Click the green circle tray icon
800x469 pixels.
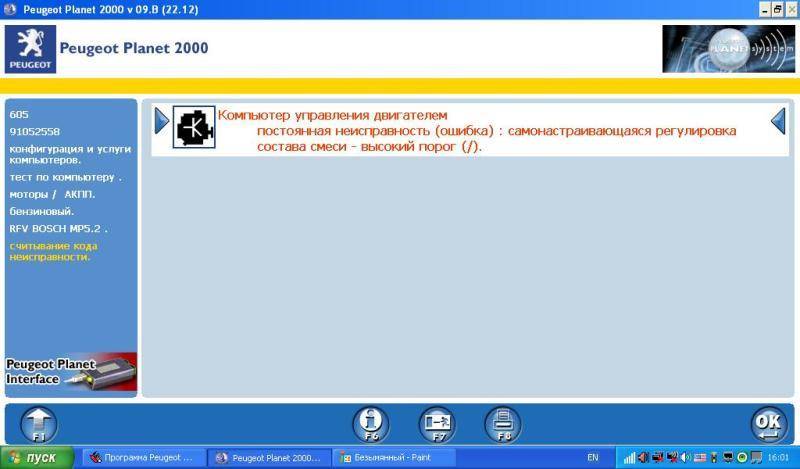point(742,458)
